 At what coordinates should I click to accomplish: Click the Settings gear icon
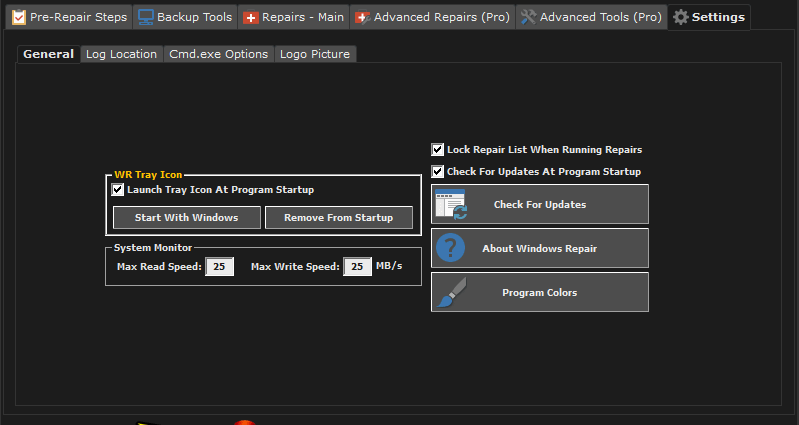click(680, 17)
